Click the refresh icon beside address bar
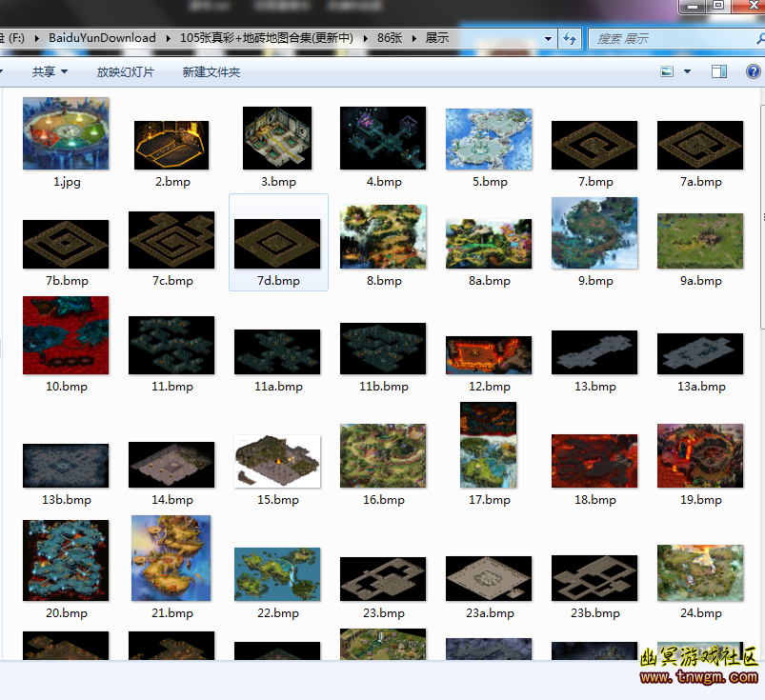 pos(570,38)
